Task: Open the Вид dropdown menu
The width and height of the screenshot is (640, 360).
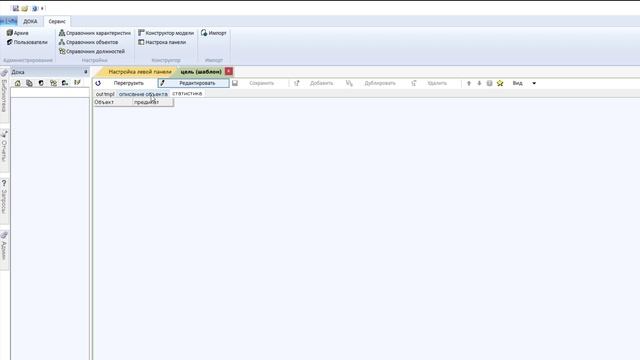Action: click(524, 83)
